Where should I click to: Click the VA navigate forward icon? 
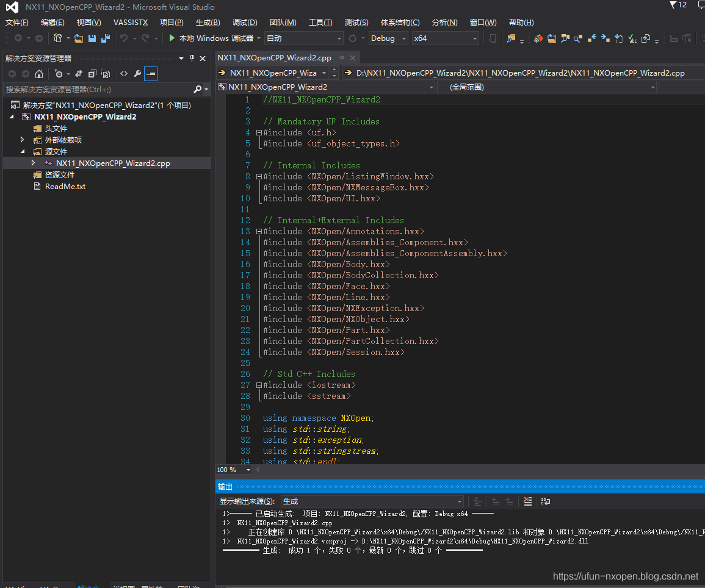coord(605,38)
